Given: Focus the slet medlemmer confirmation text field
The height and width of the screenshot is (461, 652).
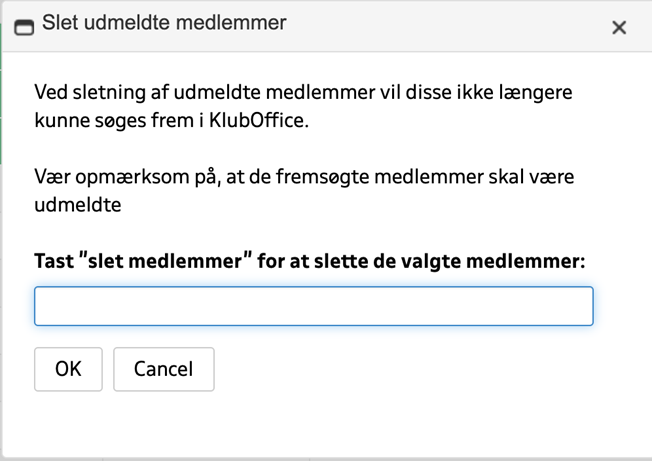Looking at the screenshot, I should coord(314,306).
